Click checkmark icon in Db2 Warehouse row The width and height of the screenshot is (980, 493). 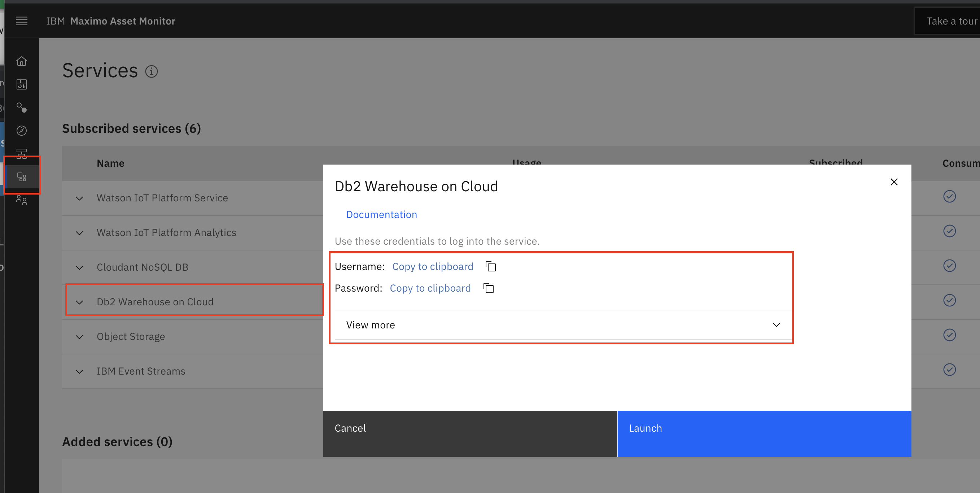point(950,300)
